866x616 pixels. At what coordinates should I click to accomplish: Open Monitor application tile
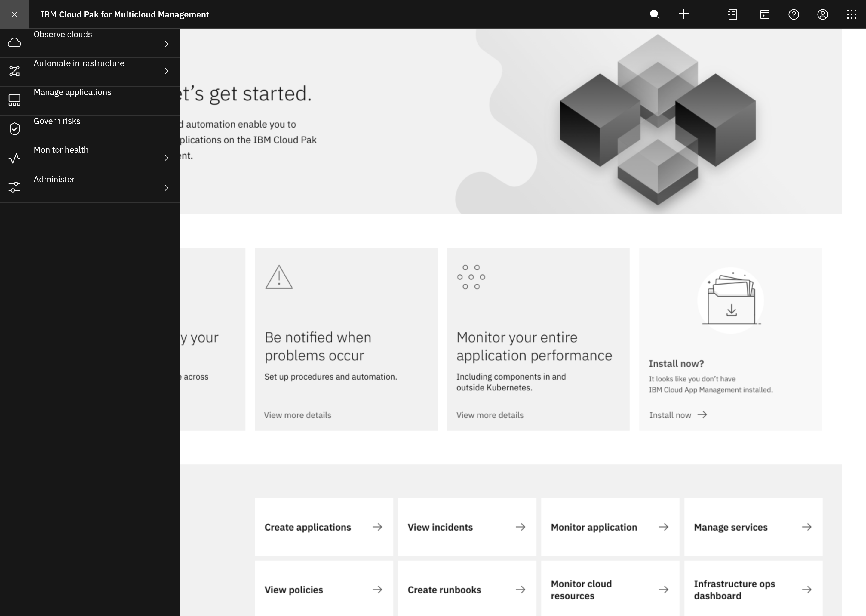pyautogui.click(x=610, y=527)
